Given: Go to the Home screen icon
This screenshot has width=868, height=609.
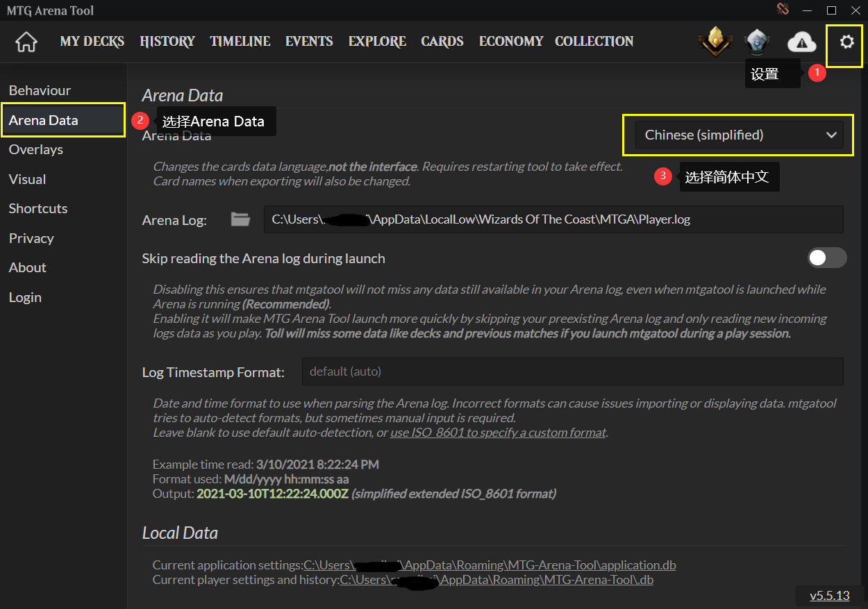Looking at the screenshot, I should tap(26, 42).
